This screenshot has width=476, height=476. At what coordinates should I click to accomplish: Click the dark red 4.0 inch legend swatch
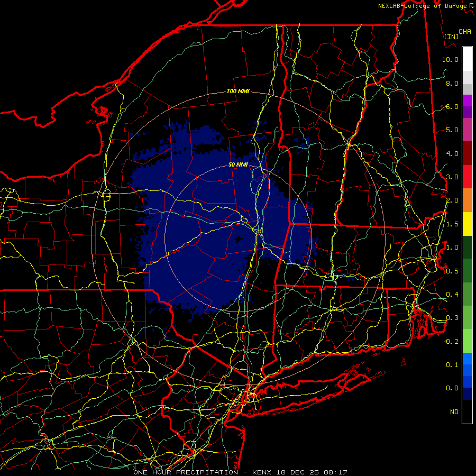pos(467,153)
